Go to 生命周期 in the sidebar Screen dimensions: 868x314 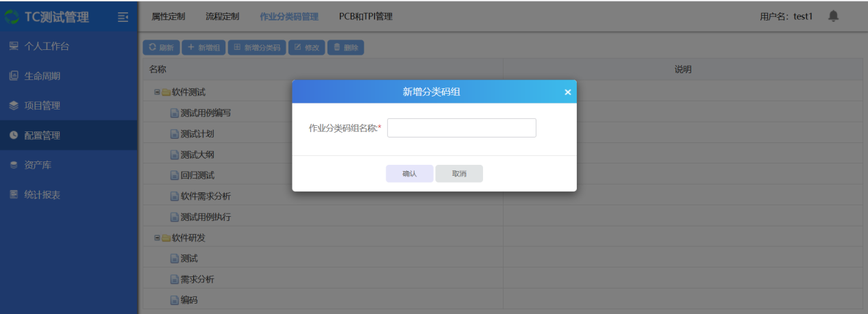[x=42, y=76]
